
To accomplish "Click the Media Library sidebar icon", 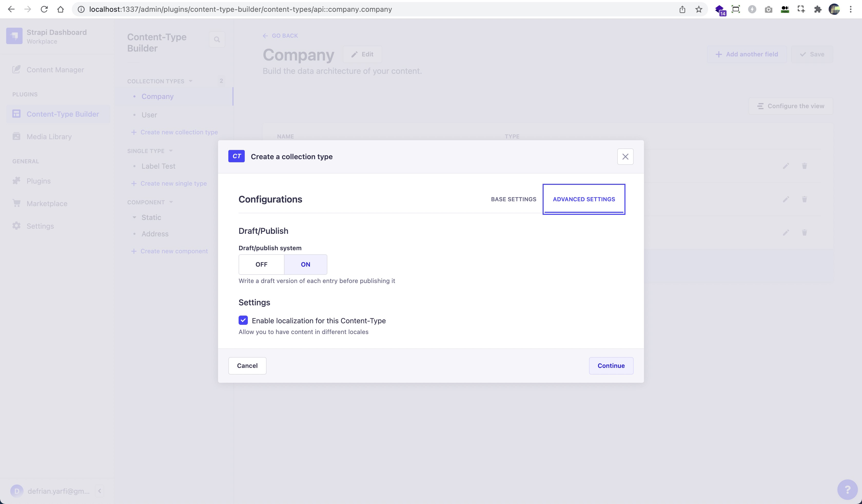I will (x=16, y=136).
